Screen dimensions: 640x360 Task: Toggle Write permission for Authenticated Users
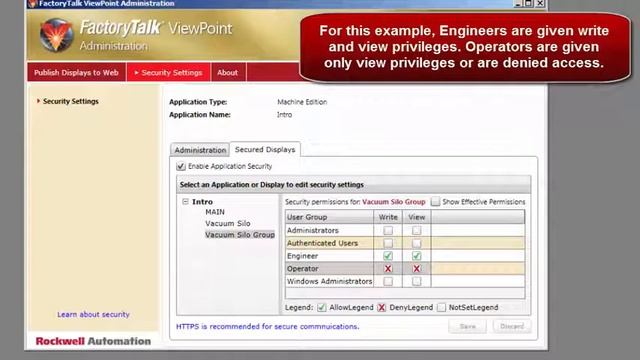388,243
